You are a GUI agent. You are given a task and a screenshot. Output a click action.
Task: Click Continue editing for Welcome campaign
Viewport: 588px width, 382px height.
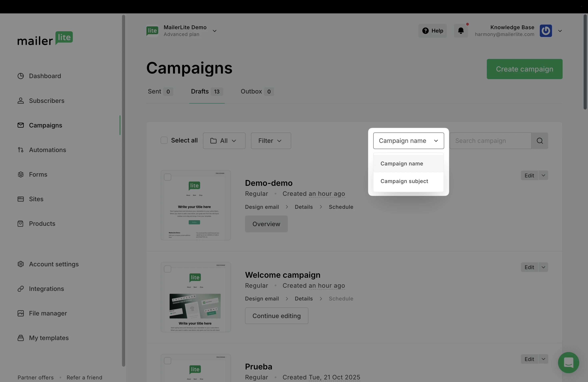tap(276, 316)
